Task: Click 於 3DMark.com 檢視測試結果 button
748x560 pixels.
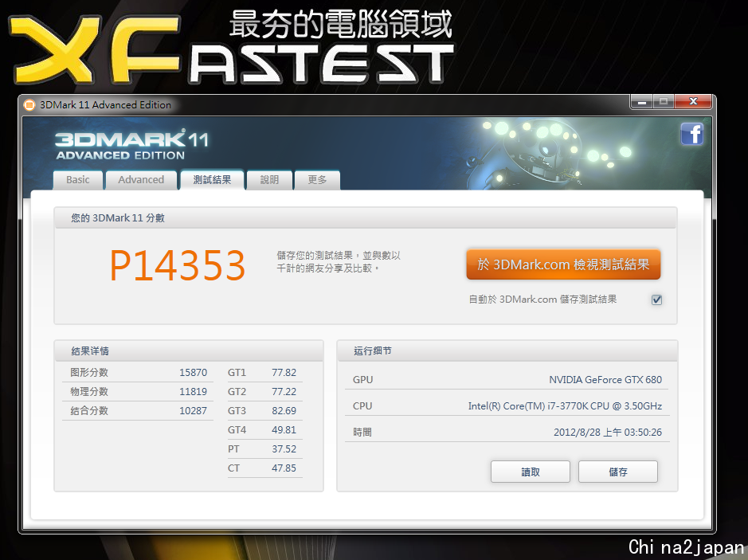Action: click(x=563, y=264)
